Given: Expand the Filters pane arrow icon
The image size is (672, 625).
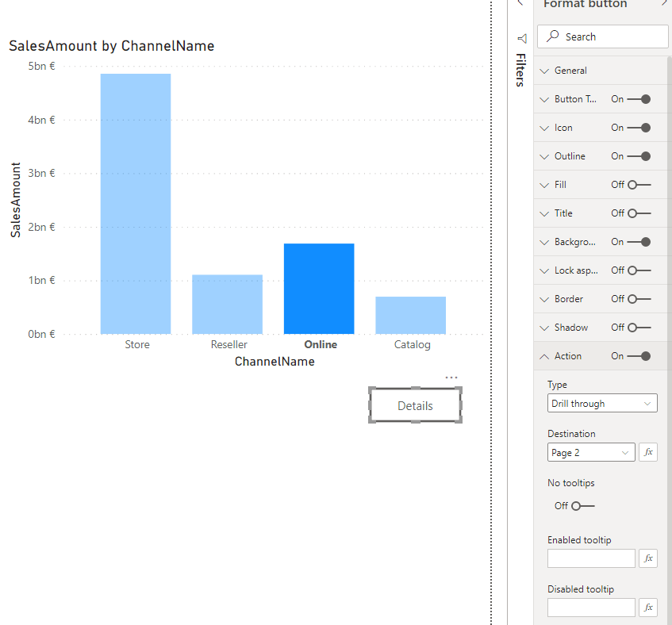Looking at the screenshot, I should coord(521,38).
